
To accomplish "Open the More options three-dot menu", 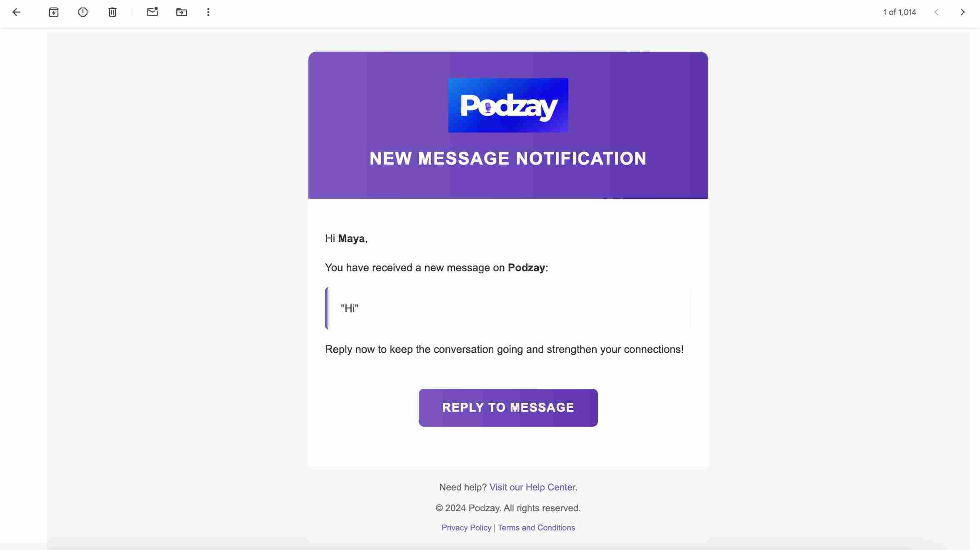I will pos(208,12).
